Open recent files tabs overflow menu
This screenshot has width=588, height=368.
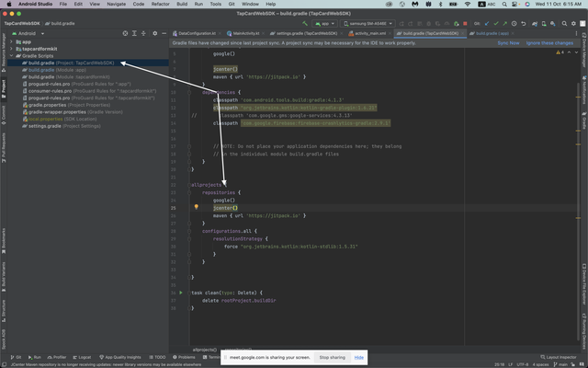point(576,33)
